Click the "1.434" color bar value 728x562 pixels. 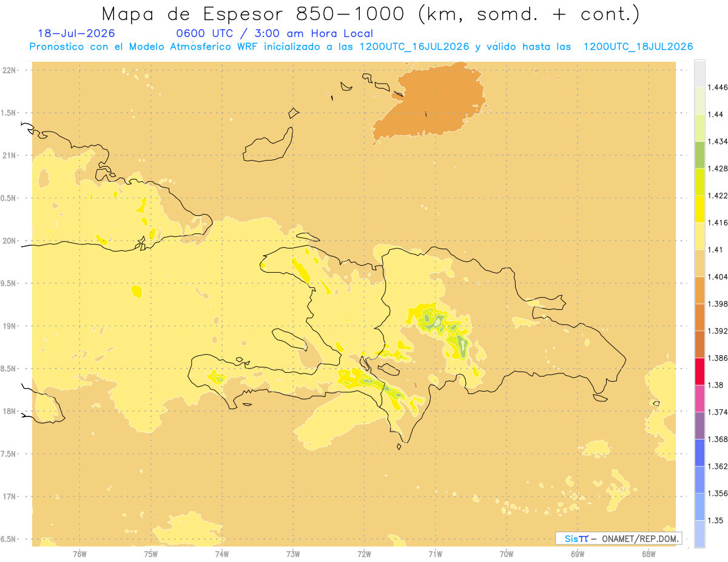(718, 141)
